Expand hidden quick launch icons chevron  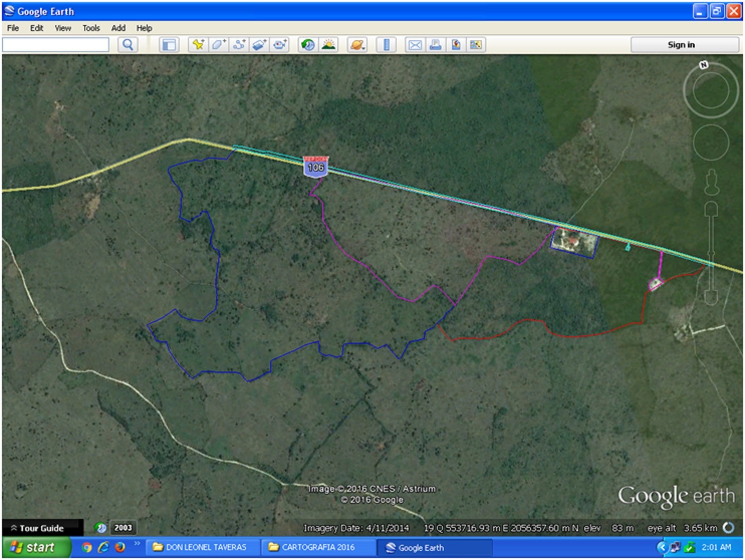[x=137, y=543]
